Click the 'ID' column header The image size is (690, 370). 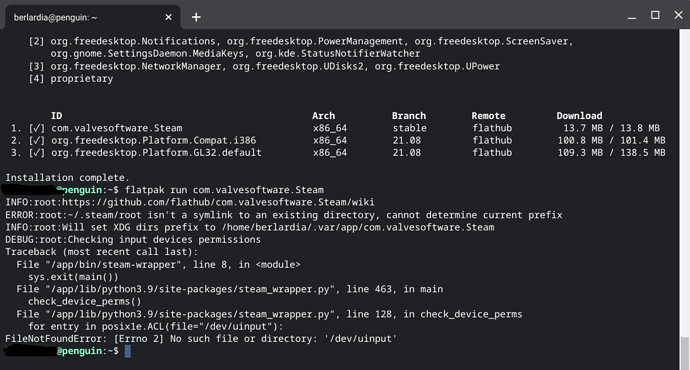(x=56, y=116)
